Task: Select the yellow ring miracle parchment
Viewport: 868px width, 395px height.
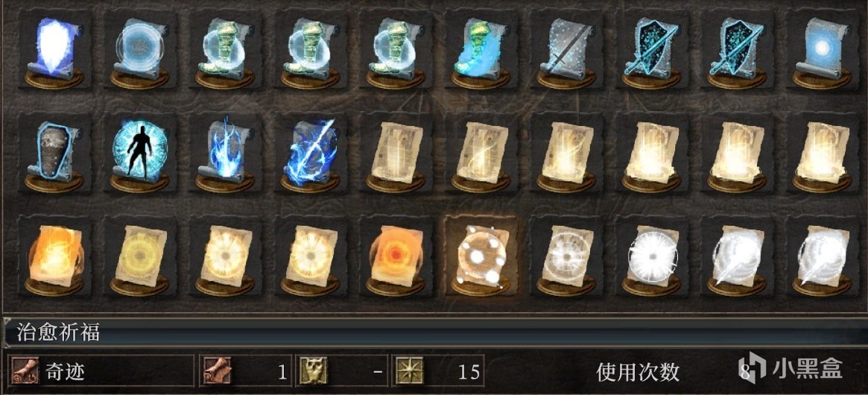Action: click(x=139, y=256)
